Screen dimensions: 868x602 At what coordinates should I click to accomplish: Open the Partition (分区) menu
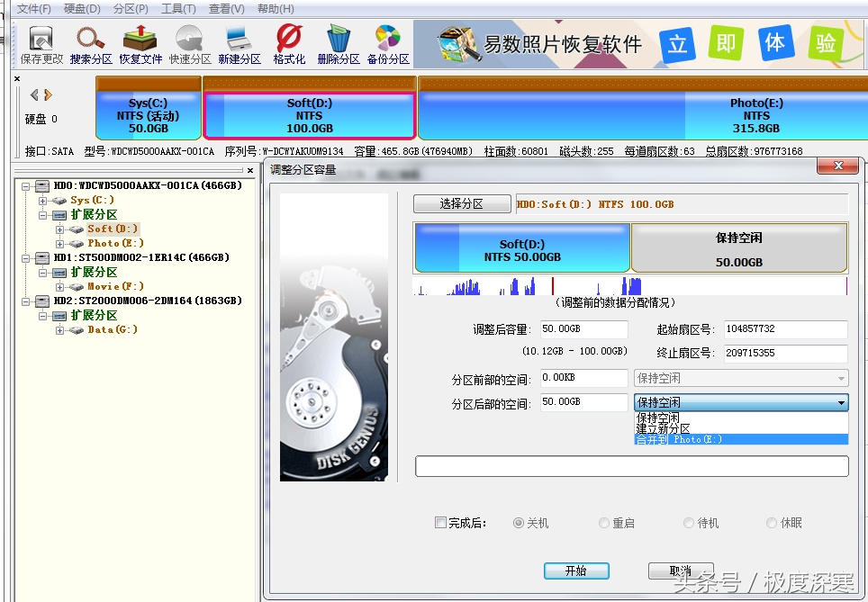[x=131, y=9]
